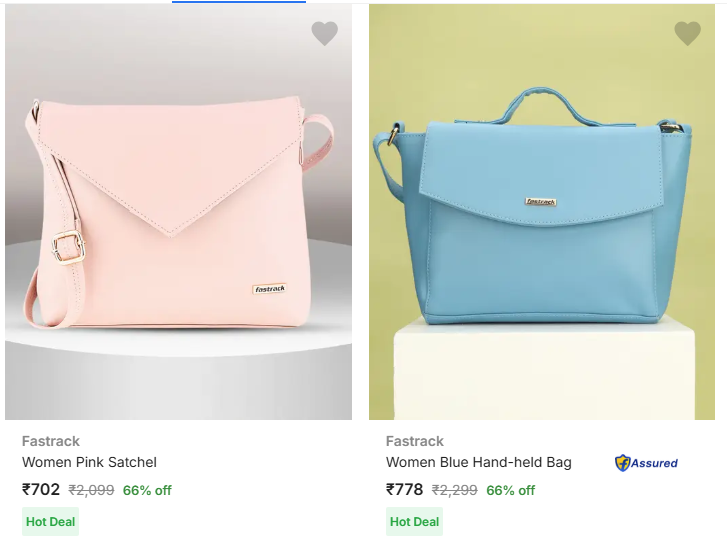Favorite the blue hand-held bag
727x544 pixels.
coord(688,34)
